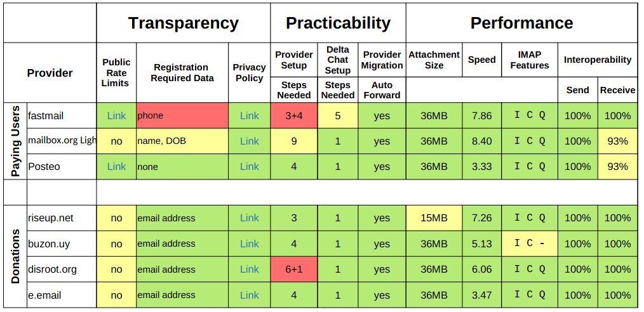Click the Performance column group header
Viewport: 644px width, 312px height.
pos(521,23)
